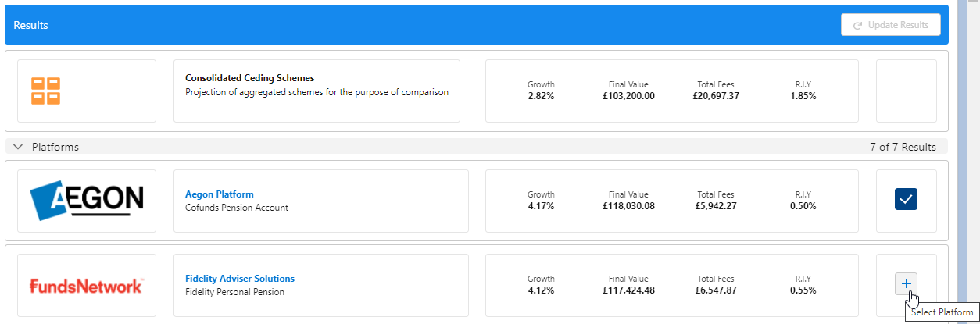Uncheck the selected Aegon Platform checkbox

pos(906,200)
